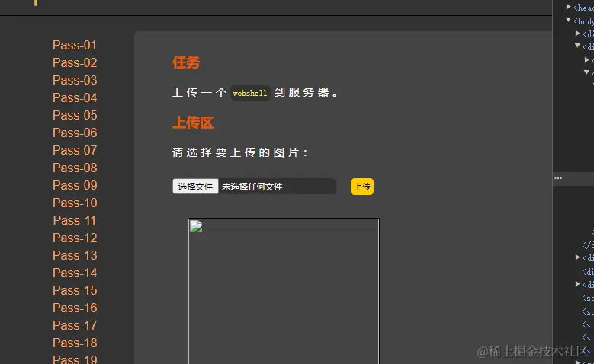The width and height of the screenshot is (594, 364).
Task: Click the Pass-14 text
Action: tap(75, 273)
